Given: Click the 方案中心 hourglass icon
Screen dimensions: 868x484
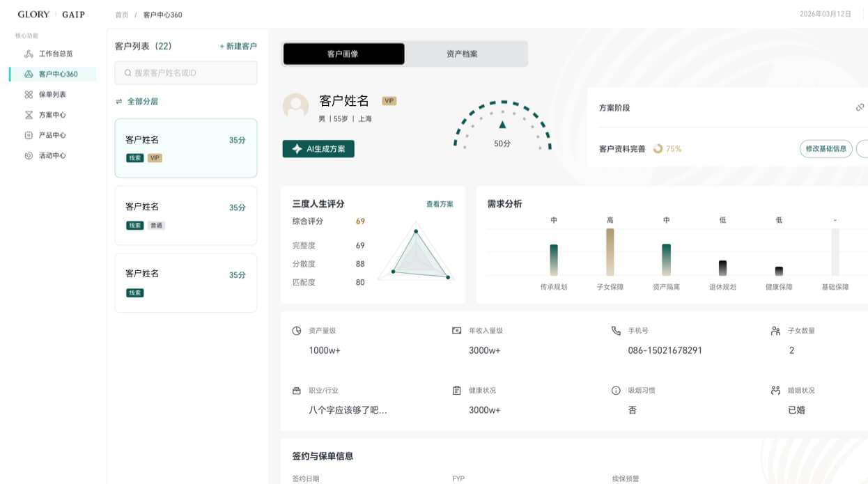Looking at the screenshot, I should (29, 115).
